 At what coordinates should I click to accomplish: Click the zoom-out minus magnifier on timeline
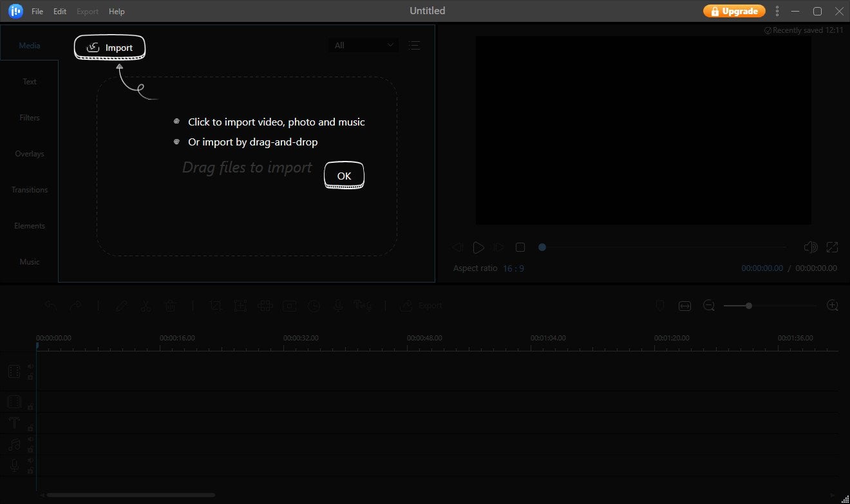click(709, 306)
